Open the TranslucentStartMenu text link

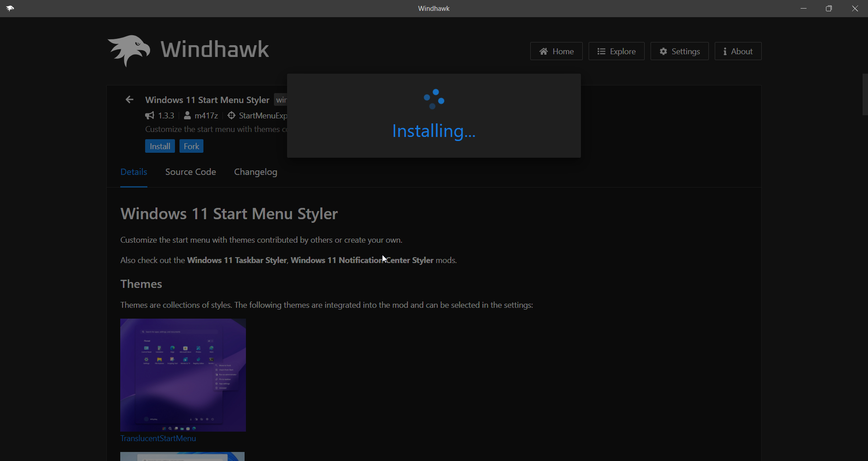tap(158, 438)
